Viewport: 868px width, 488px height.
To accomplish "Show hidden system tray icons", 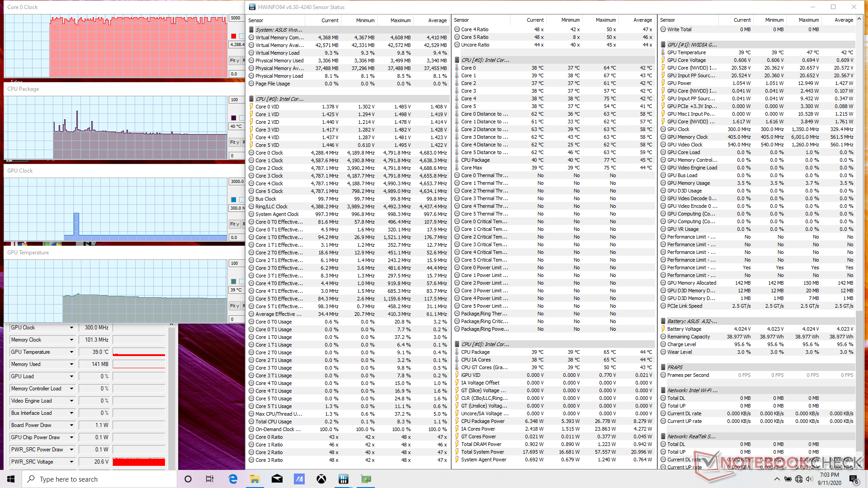I will point(777,479).
